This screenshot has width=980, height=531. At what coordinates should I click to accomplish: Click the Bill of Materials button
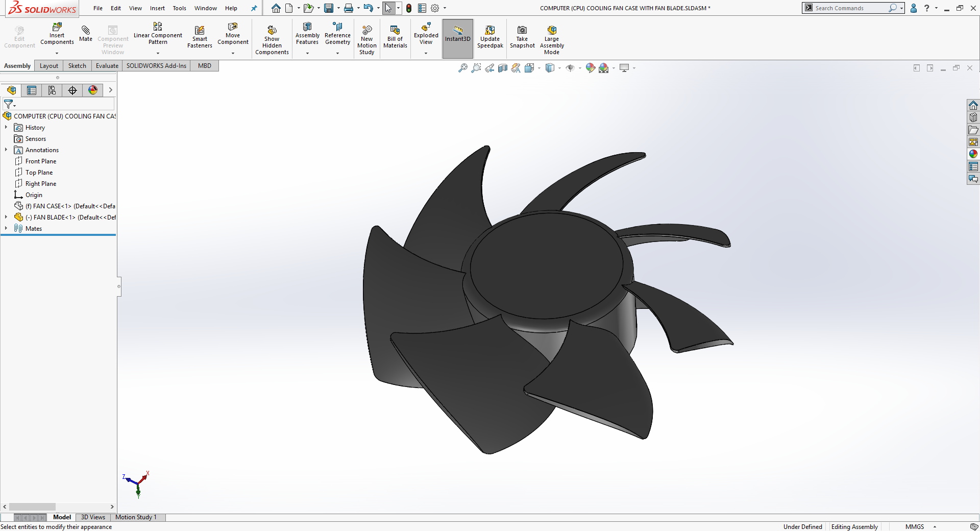pos(395,36)
